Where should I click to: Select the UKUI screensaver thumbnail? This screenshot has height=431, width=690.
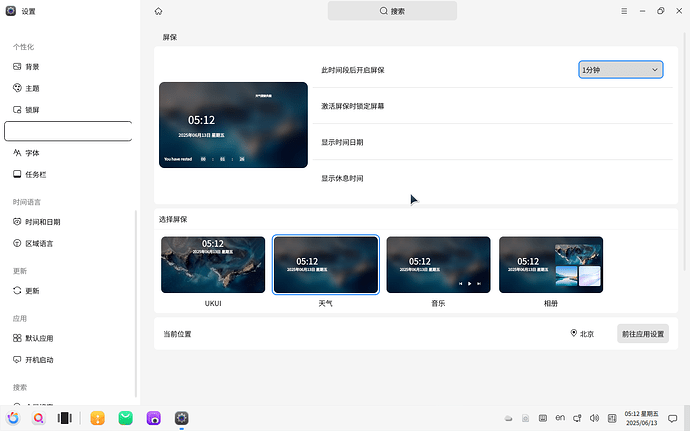[x=213, y=264]
